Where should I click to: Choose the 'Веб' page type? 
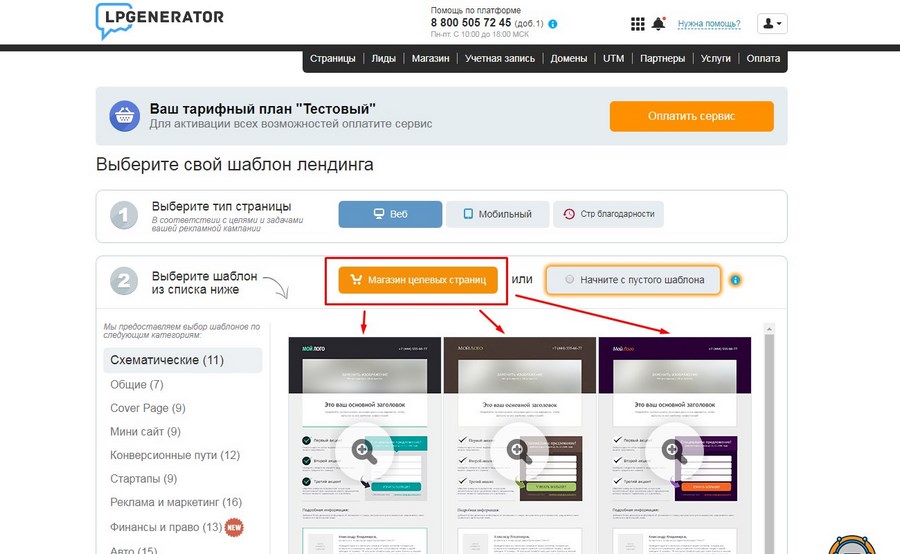390,214
